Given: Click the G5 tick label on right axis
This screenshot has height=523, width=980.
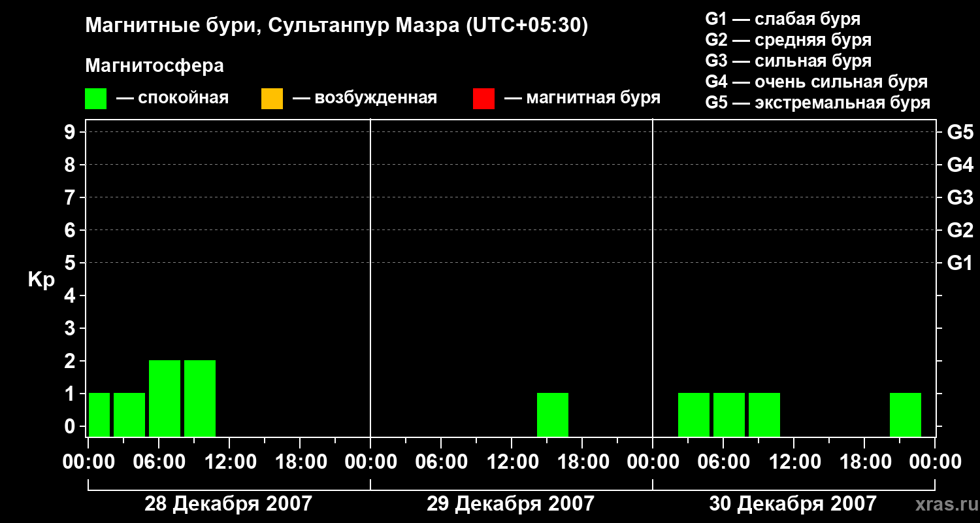Looking at the screenshot, I should (960, 132).
